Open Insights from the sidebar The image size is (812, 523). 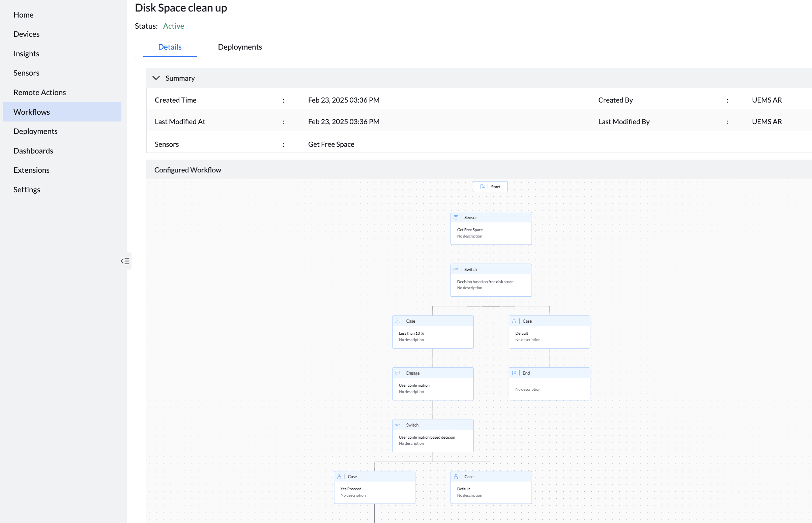[26, 54]
